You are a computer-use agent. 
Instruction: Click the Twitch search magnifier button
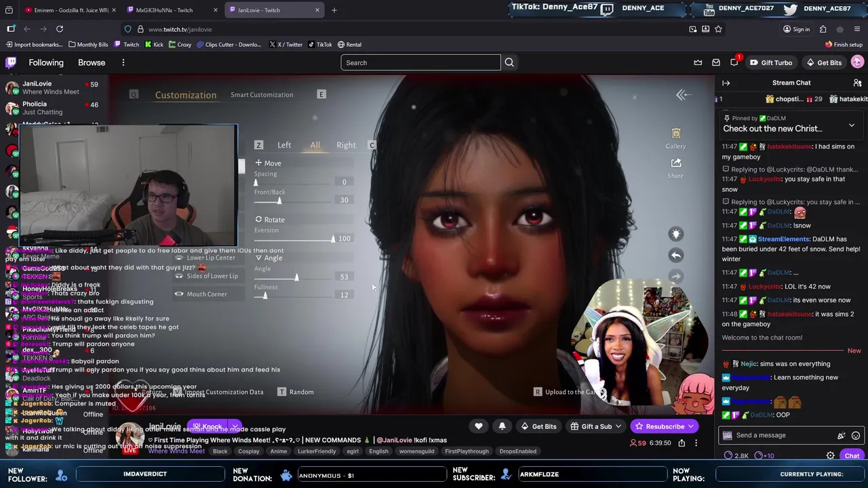[x=509, y=62]
